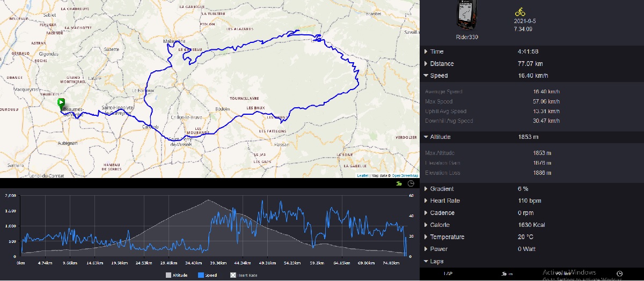Click the LAP column header

click(448, 273)
